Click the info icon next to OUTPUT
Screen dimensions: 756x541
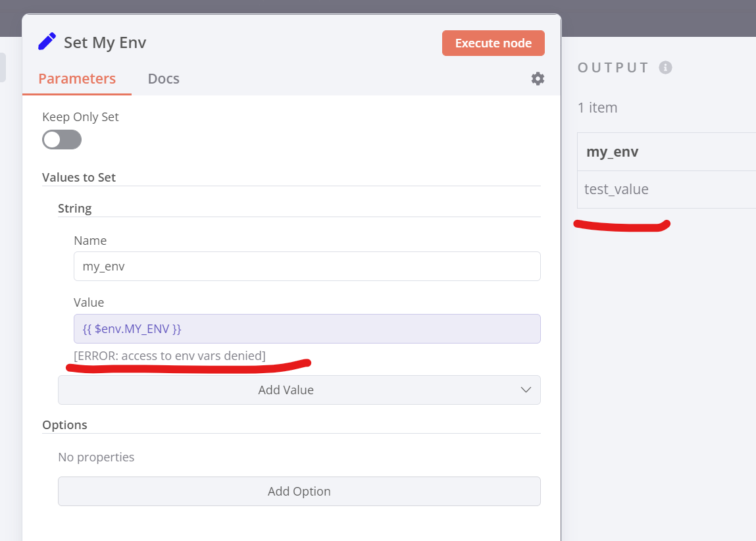point(665,67)
